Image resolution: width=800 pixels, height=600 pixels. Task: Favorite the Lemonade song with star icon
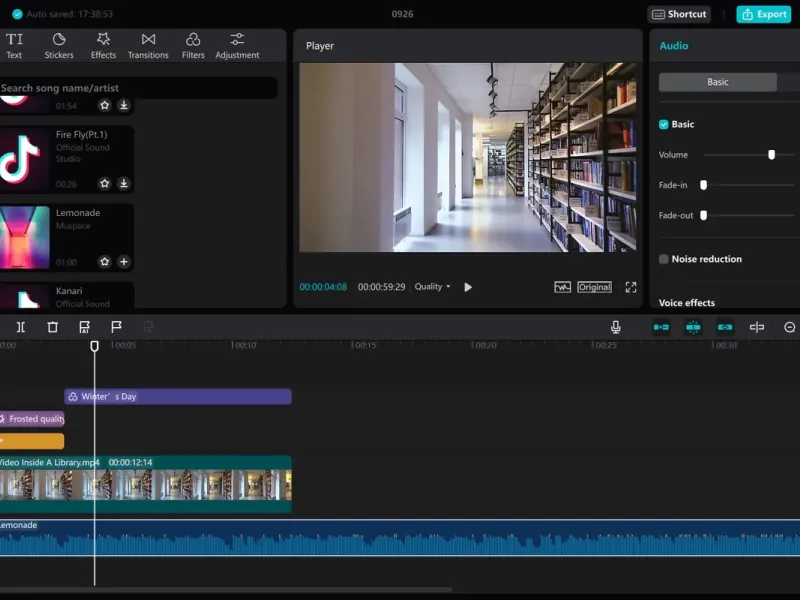104,262
